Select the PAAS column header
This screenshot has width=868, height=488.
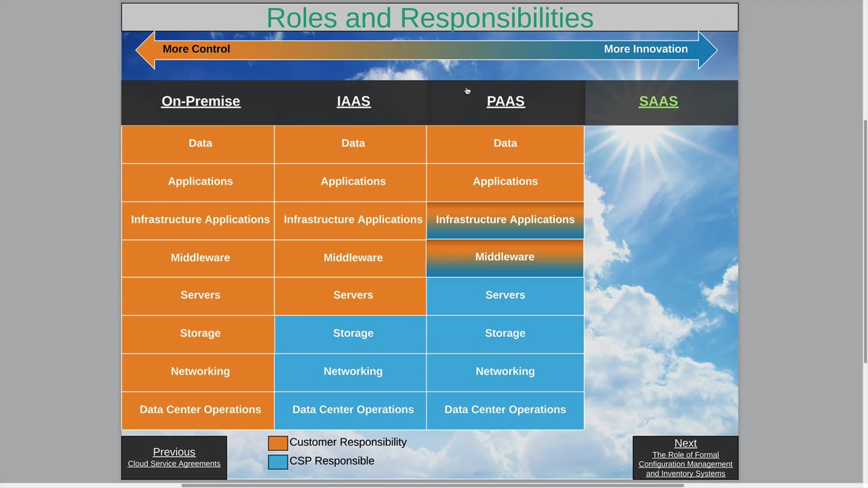tap(506, 101)
